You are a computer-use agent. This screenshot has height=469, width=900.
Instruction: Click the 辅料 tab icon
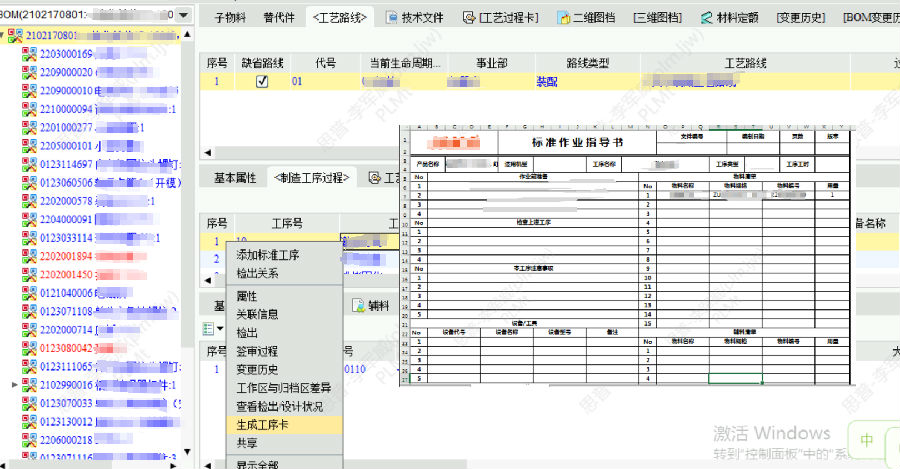point(355,305)
